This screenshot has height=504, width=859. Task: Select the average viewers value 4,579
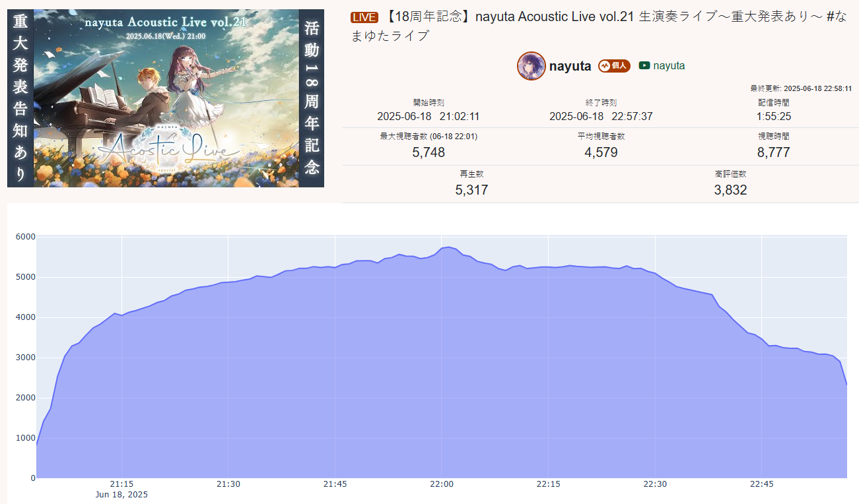point(601,152)
